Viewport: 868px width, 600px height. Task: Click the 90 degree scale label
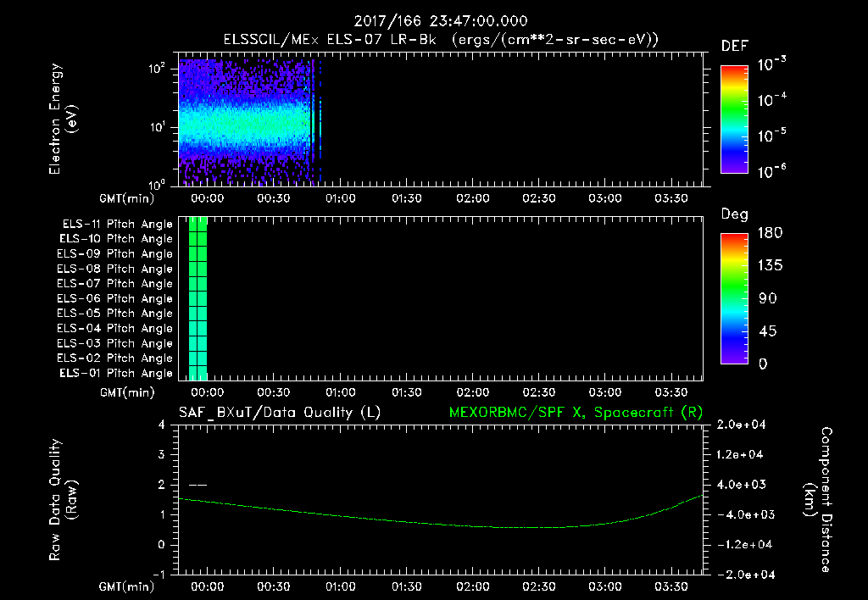(767, 299)
